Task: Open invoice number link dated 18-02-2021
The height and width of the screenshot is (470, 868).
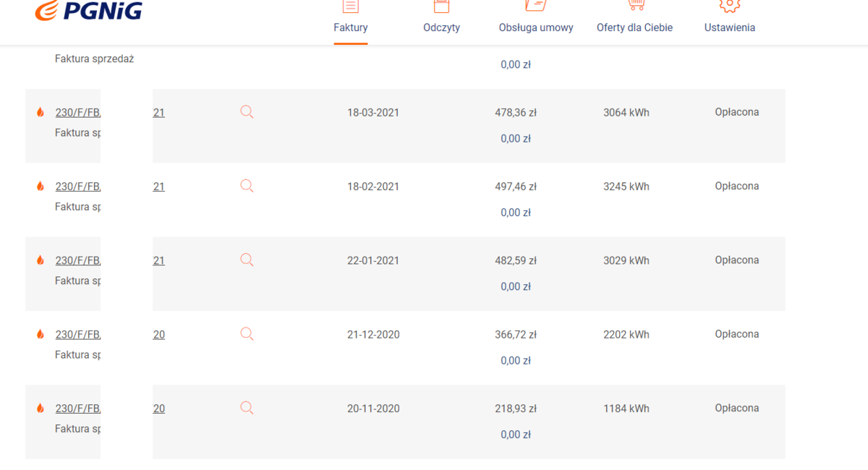Action: [x=77, y=187]
